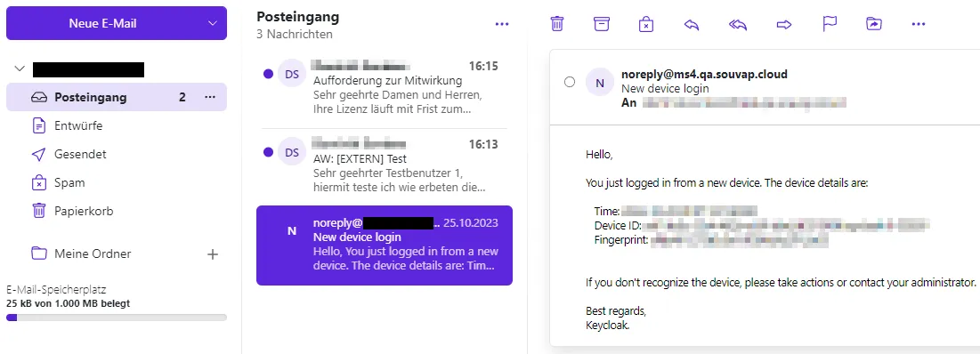Click the 'New device login' subject in header
This screenshot has width=980, height=354.
(665, 89)
